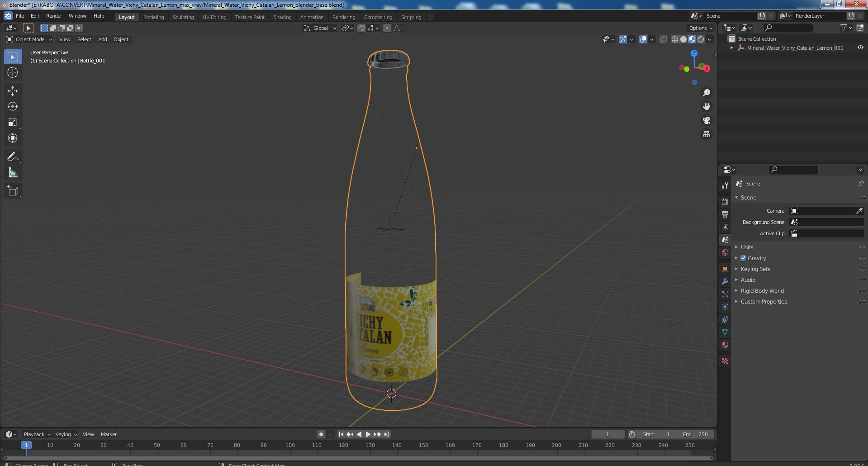Toggle the Gravity checkbox
Screen dimensions: 868x466
[x=743, y=258]
